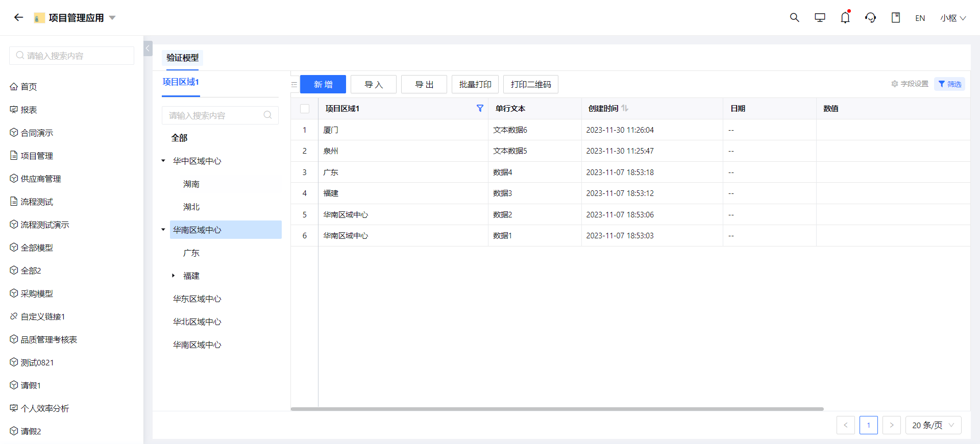Open the notifications bell
The width and height of the screenshot is (980, 444).
tap(845, 17)
